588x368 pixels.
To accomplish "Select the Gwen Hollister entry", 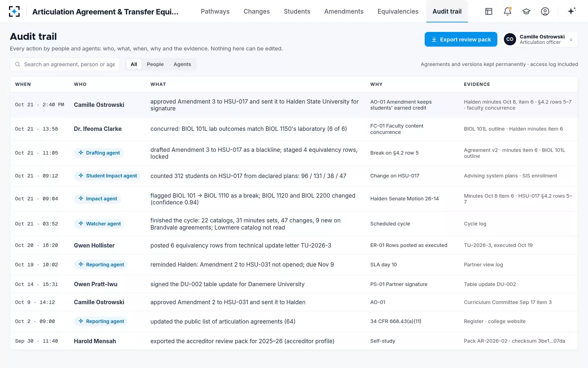I will tap(94, 245).
